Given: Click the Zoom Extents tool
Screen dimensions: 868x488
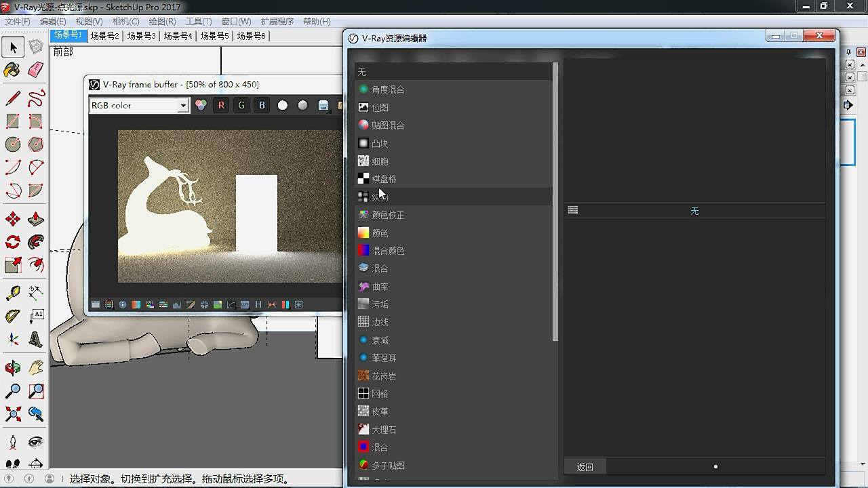Looking at the screenshot, I should pyautogui.click(x=12, y=413).
